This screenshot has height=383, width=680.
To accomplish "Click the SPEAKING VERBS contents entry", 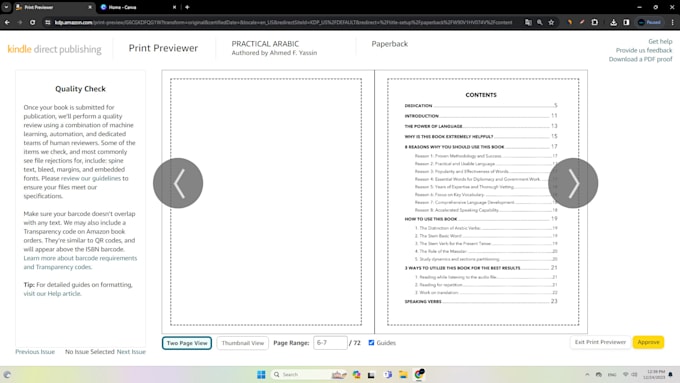I will pos(481,301).
